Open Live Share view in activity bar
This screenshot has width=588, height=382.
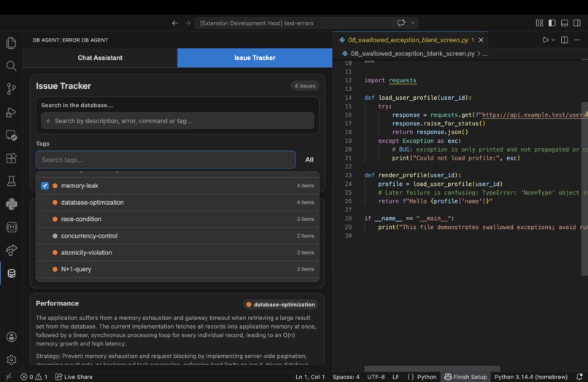(11, 250)
